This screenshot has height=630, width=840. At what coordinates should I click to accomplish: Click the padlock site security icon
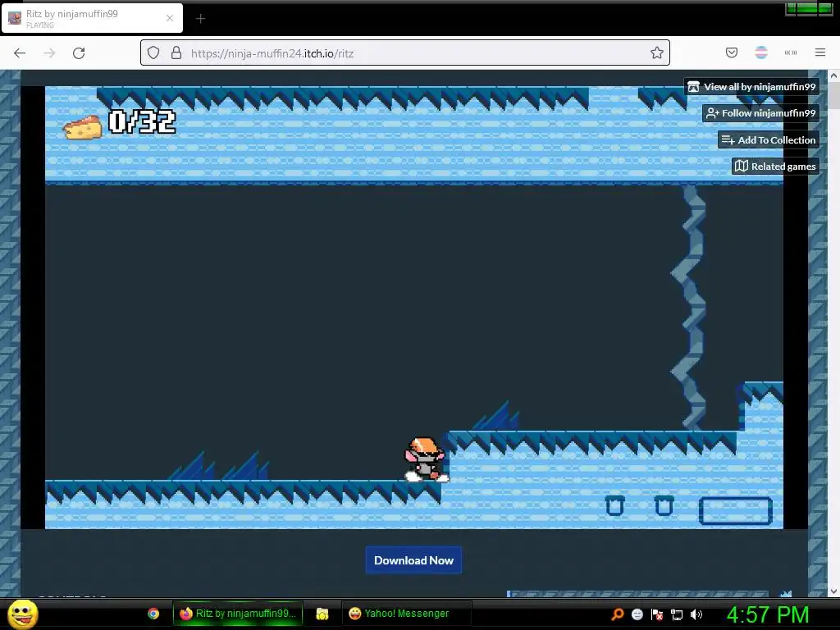[176, 52]
